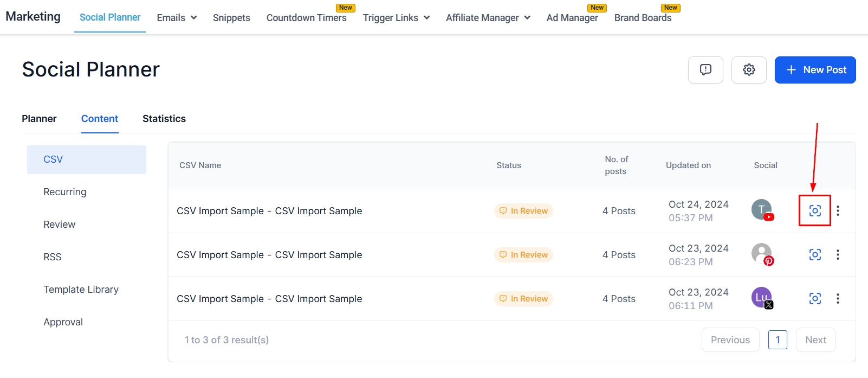868x378 pixels.
Task: Click the Next pagination button
Action: [815, 340]
